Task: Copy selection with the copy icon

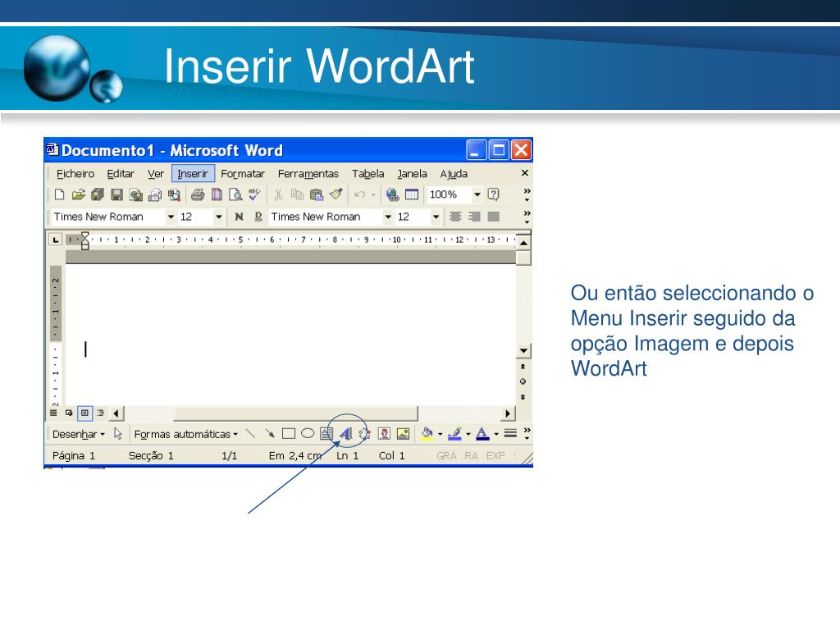Action: (x=297, y=194)
